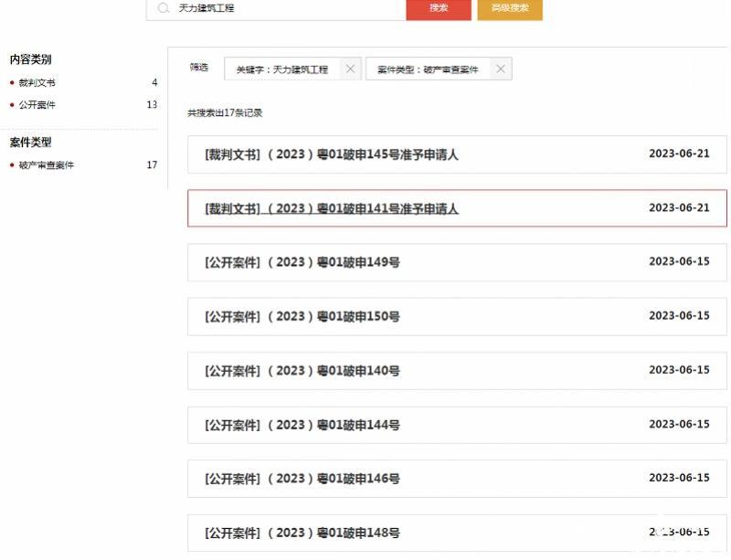Open 公开案件 (2023)粤01破申146号
The height and width of the screenshot is (560, 731).
coord(302,479)
